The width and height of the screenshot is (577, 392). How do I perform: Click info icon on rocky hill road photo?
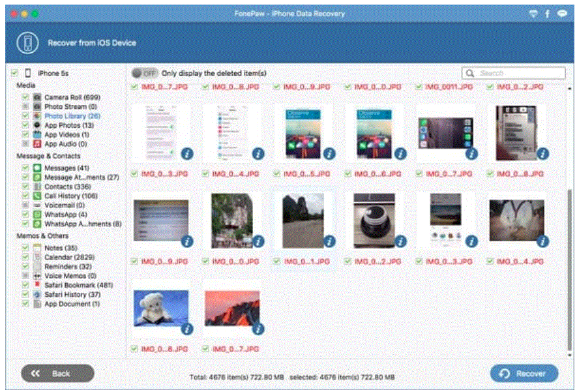click(x=329, y=241)
